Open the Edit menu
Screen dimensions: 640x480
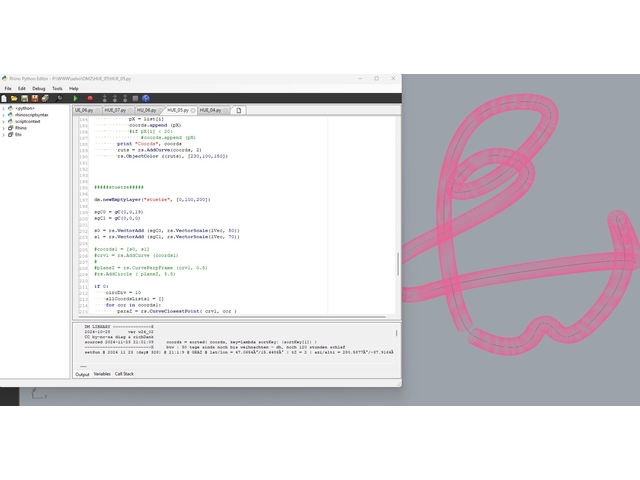[x=22, y=89]
